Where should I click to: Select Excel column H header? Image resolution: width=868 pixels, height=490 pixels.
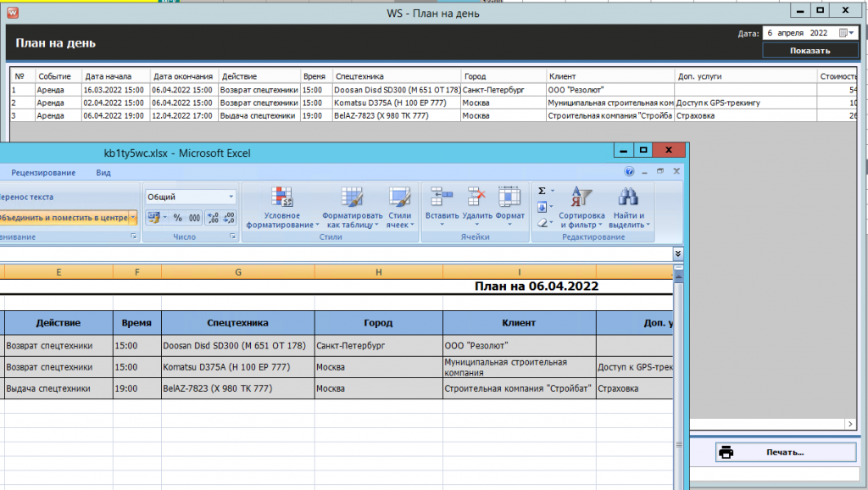(379, 272)
